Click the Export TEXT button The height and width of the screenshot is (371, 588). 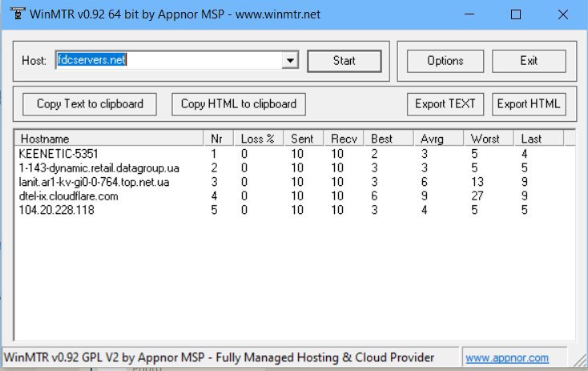click(x=445, y=104)
